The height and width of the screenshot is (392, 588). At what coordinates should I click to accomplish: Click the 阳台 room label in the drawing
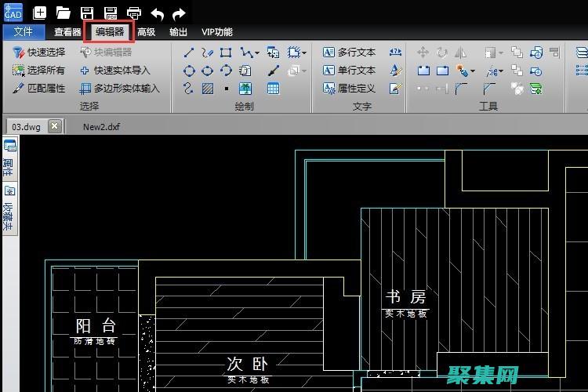pyautogui.click(x=95, y=326)
